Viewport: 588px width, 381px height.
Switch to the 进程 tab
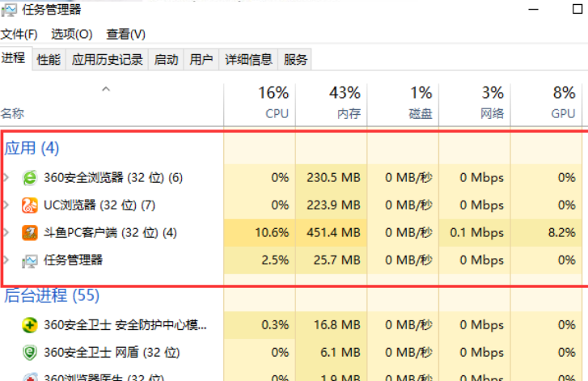14,57
